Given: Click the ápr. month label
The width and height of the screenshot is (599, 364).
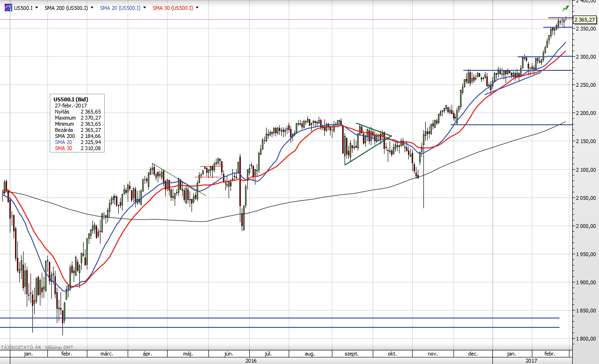Looking at the screenshot, I should tap(148, 354).
